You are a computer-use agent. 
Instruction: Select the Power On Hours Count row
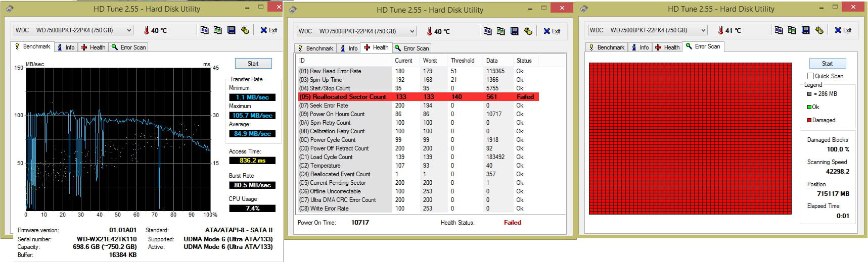click(418, 114)
